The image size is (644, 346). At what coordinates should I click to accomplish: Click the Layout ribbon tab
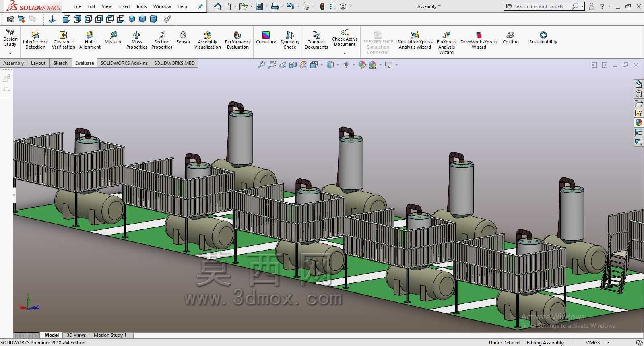pos(38,63)
